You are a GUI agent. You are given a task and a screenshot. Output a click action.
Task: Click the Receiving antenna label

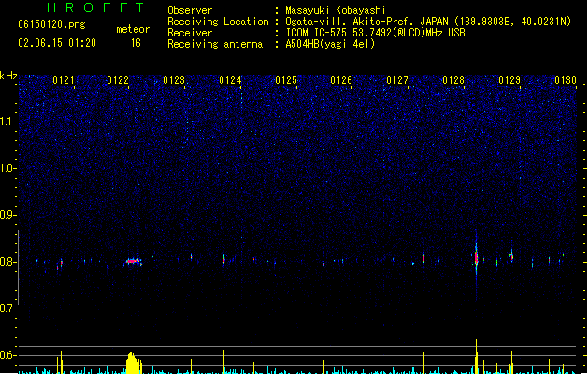[x=215, y=44]
